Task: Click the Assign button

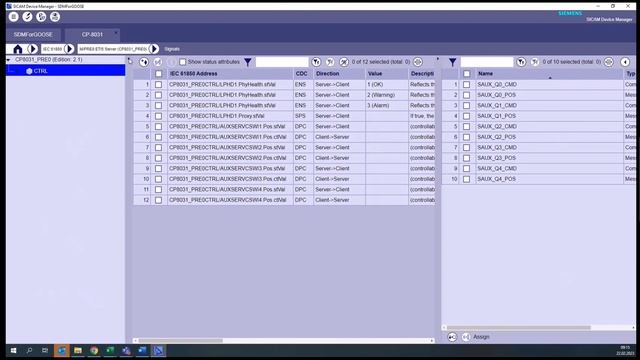Action: pyautogui.click(x=481, y=337)
